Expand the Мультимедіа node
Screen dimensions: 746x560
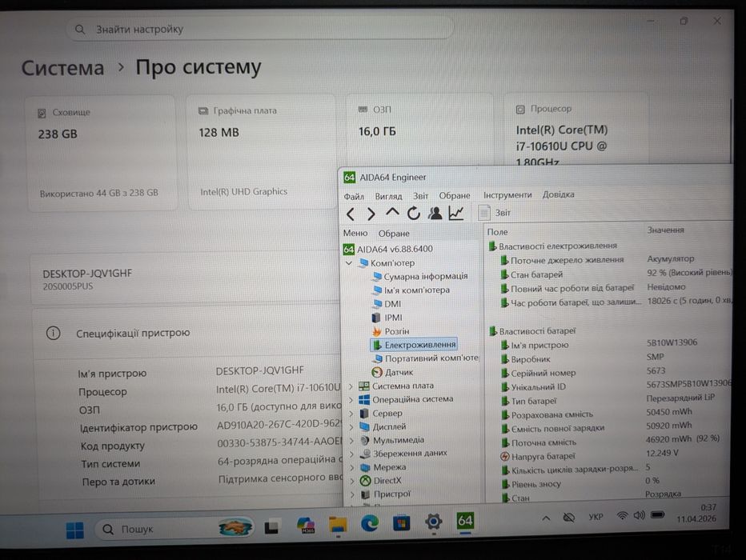[x=351, y=441]
